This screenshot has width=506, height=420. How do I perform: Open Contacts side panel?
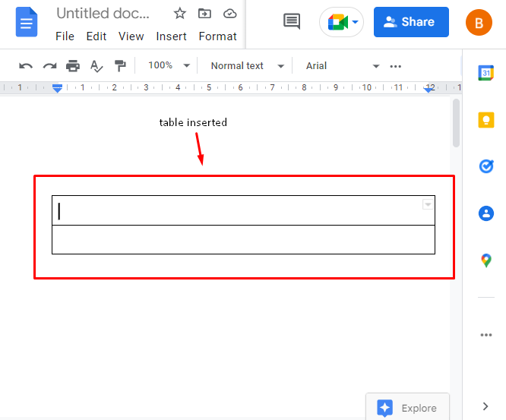tap(486, 213)
